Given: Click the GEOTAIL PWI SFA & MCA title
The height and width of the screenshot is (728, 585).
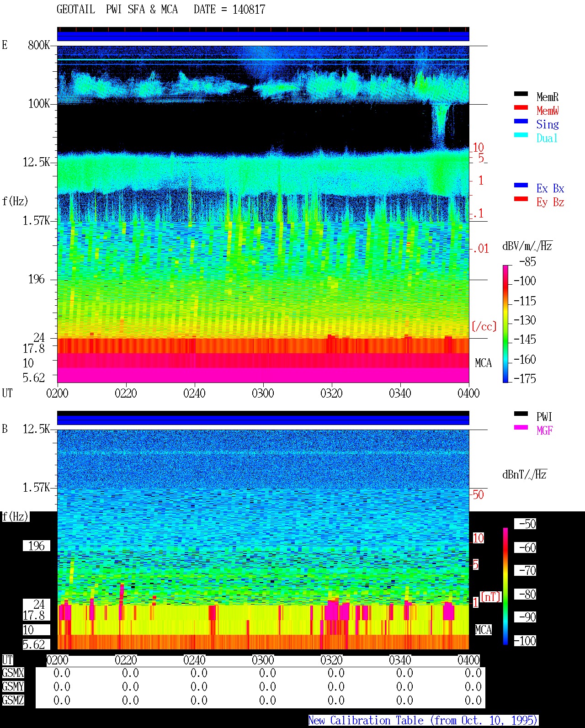Looking at the screenshot, I should 161,9.
